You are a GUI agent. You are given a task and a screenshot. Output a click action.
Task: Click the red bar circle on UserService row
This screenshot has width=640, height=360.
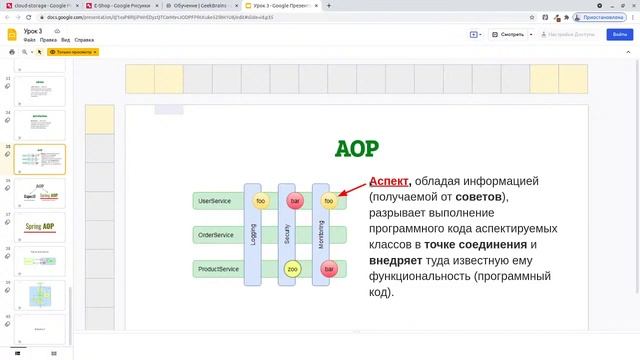click(295, 201)
